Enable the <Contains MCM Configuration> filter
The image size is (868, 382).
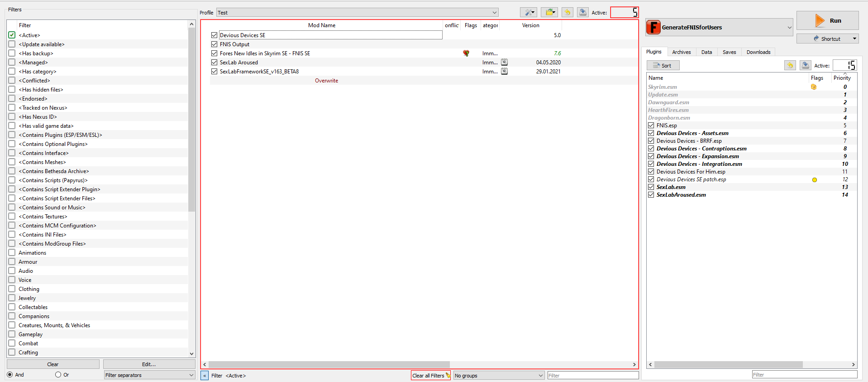[12, 225]
